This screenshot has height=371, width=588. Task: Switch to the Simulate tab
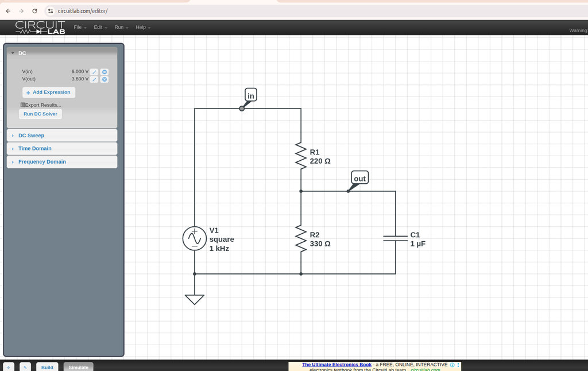click(78, 367)
